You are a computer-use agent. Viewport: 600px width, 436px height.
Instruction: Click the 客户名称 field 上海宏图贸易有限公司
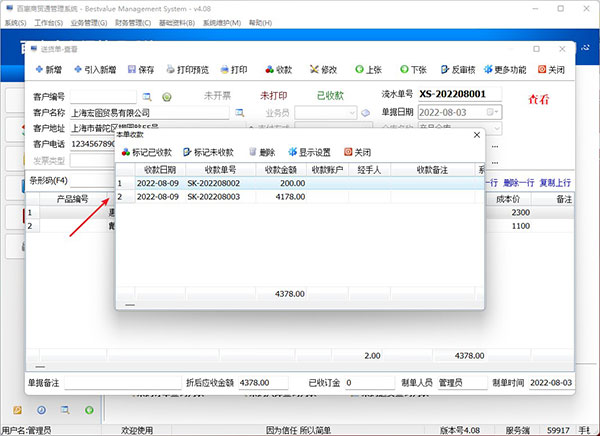[150, 113]
